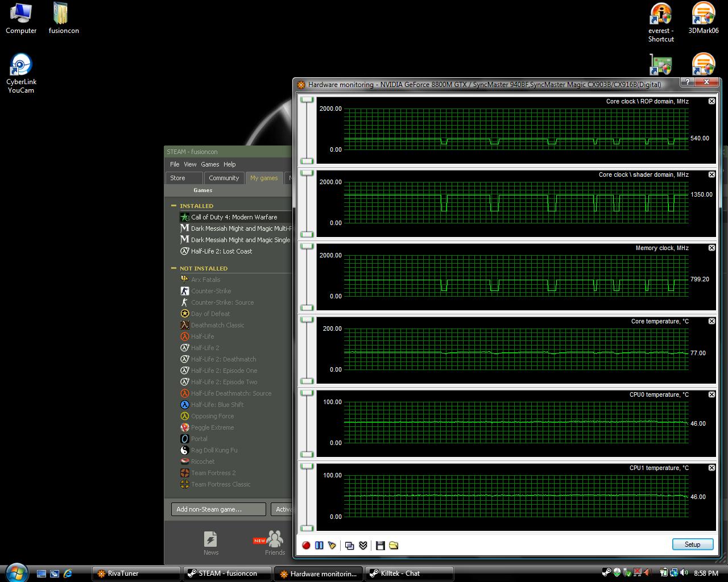Image resolution: width=728 pixels, height=582 pixels.
Task: Close the Memory clock graph
Action: [712, 248]
